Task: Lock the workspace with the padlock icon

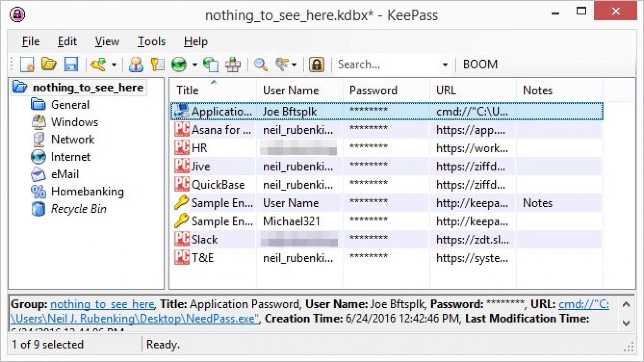Action: pyautogui.click(x=316, y=64)
